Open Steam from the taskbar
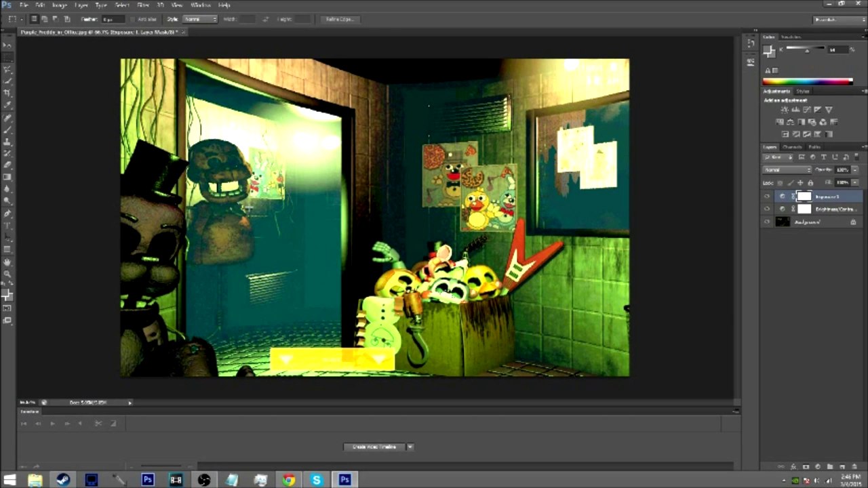868x488 pixels. [x=63, y=480]
